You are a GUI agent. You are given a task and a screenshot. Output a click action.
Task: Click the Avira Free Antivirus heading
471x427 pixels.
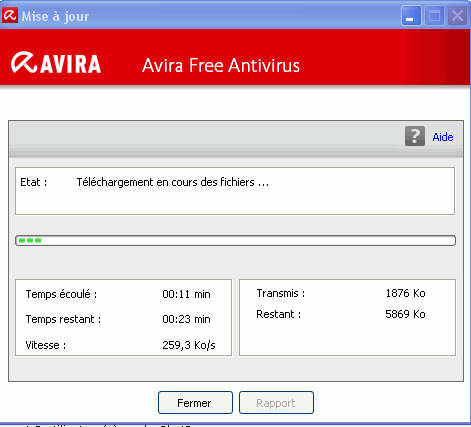[x=221, y=65]
